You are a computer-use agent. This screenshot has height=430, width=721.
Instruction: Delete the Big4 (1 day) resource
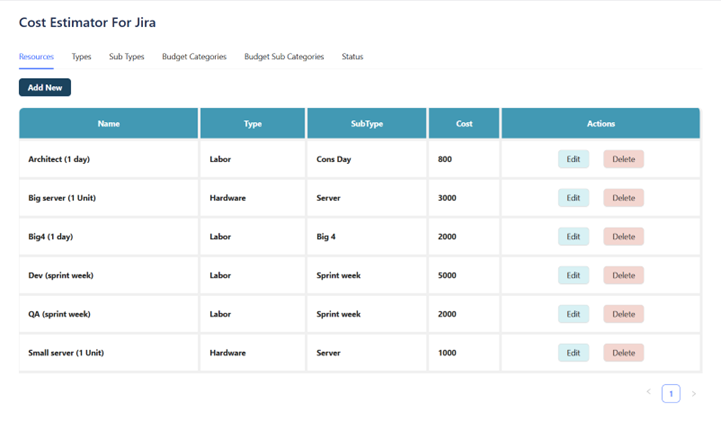(623, 237)
